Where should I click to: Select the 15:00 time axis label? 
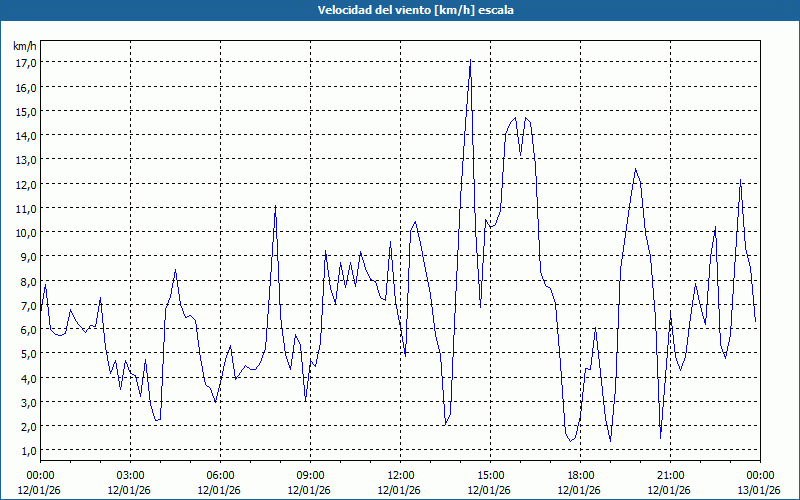tap(490, 475)
